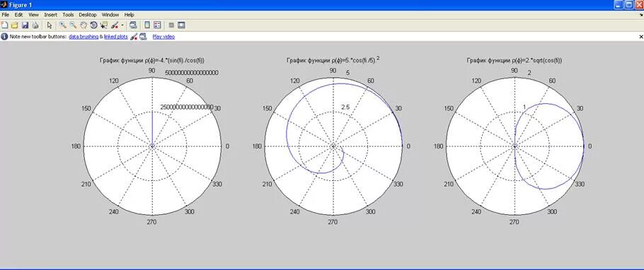This screenshot has width=644, height=270.
Task: Open the linked plots link
Action: click(x=116, y=37)
